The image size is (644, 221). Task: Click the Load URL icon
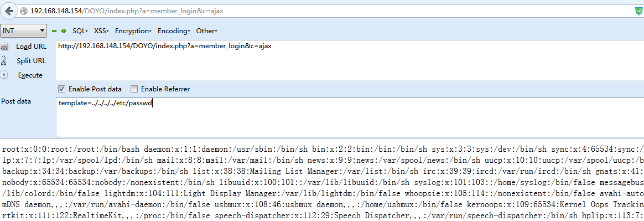pyautogui.click(x=4, y=47)
